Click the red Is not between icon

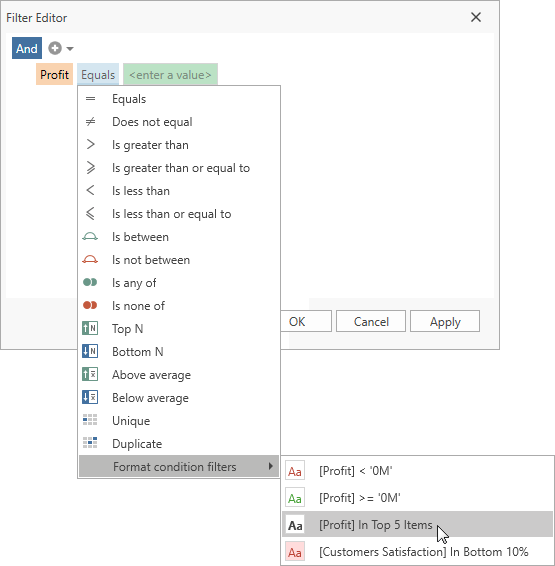tap(90, 260)
